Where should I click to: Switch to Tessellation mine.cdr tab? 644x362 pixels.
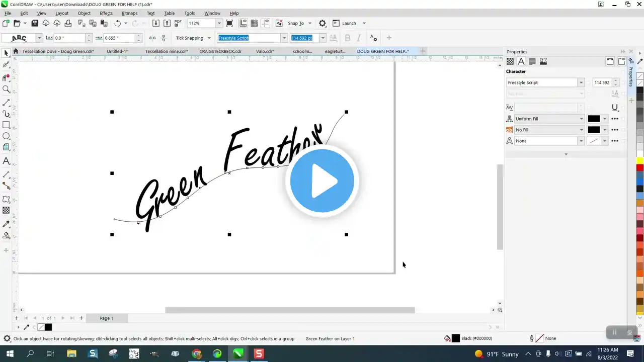[x=167, y=51]
